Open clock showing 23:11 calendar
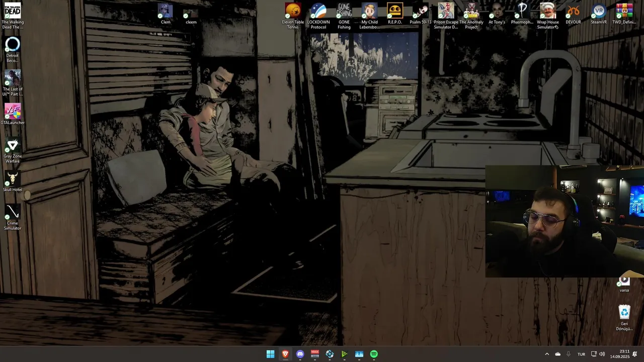Image resolution: width=644 pixels, height=362 pixels. pos(620,354)
